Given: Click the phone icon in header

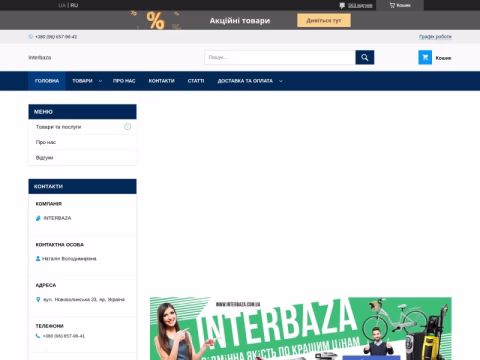Looking at the screenshot, I should point(30,37).
